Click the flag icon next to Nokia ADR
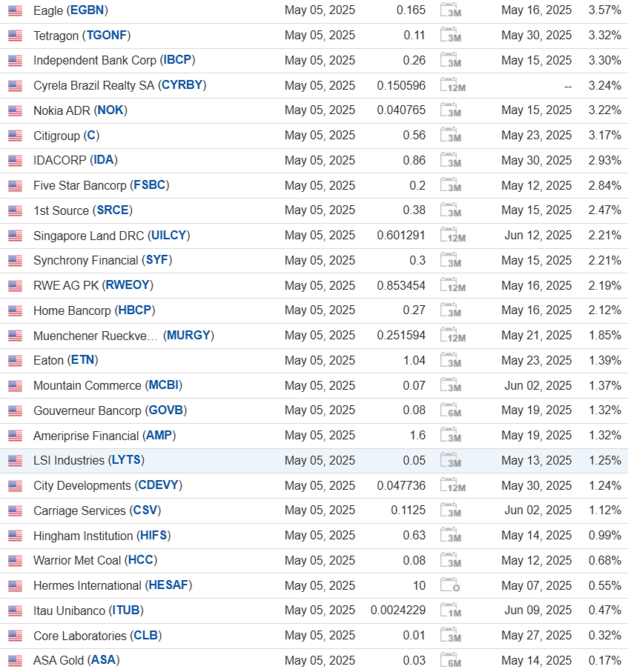 click(15, 110)
